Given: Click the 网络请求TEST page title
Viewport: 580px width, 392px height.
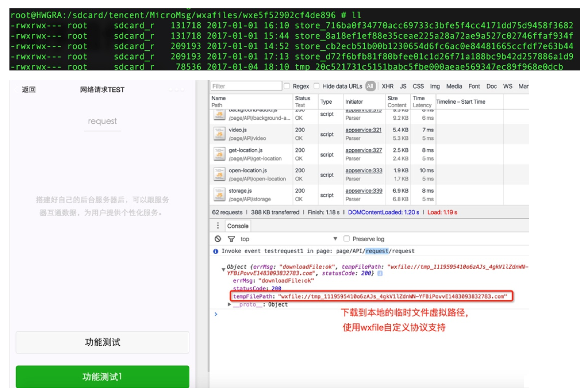Looking at the screenshot, I should click(x=102, y=90).
